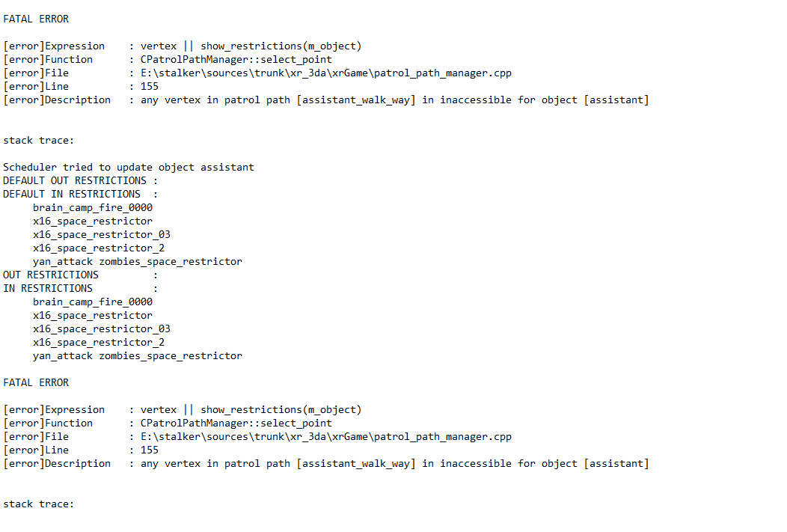The height and width of the screenshot is (532, 787).
Task: Click the last yan_attack zombies_space_restrictor entry
Action: click(x=138, y=355)
